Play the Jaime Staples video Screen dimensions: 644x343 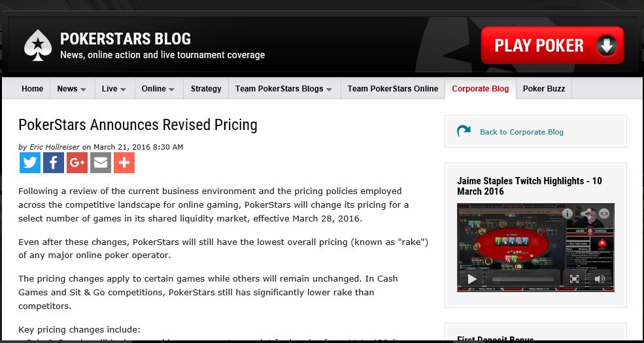472,280
